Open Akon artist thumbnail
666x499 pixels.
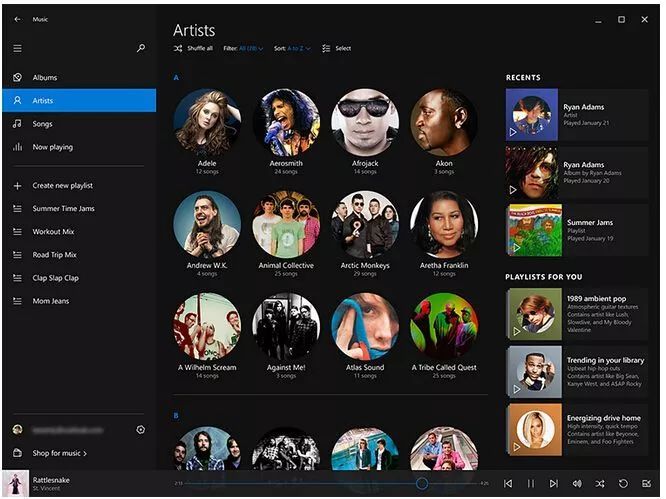coord(444,122)
